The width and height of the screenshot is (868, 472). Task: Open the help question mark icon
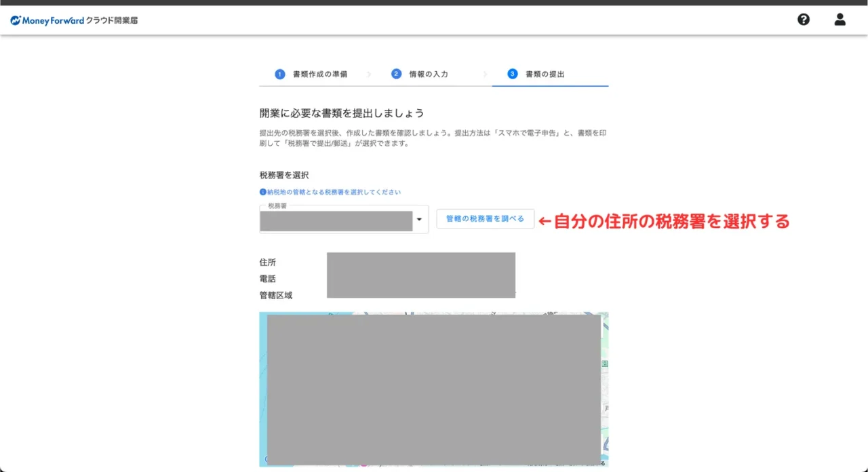coord(804,20)
